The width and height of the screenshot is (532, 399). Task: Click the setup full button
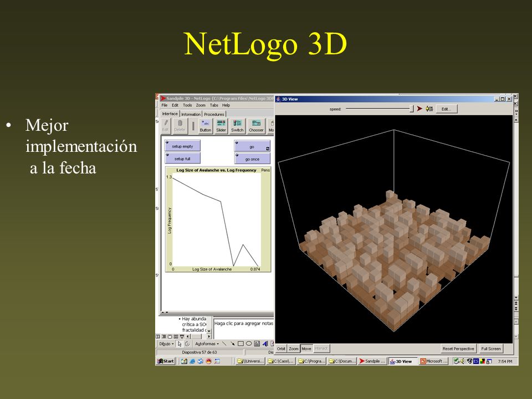(x=182, y=158)
